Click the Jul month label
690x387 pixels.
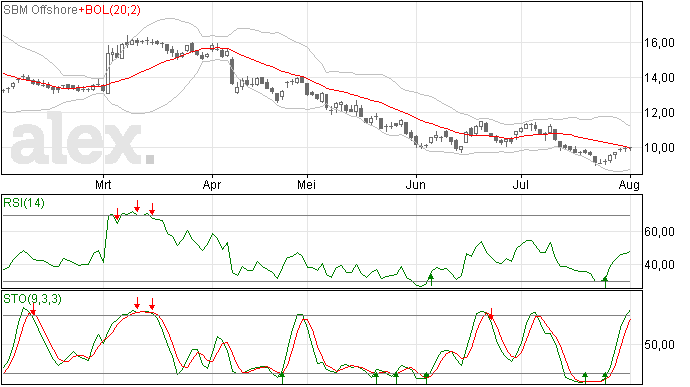(521, 185)
